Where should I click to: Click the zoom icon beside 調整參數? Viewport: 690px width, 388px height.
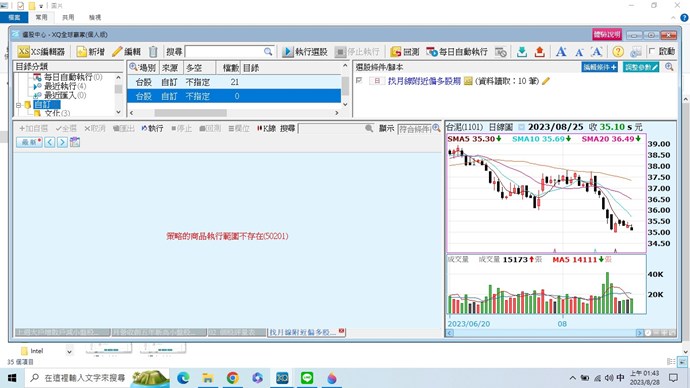pos(669,67)
